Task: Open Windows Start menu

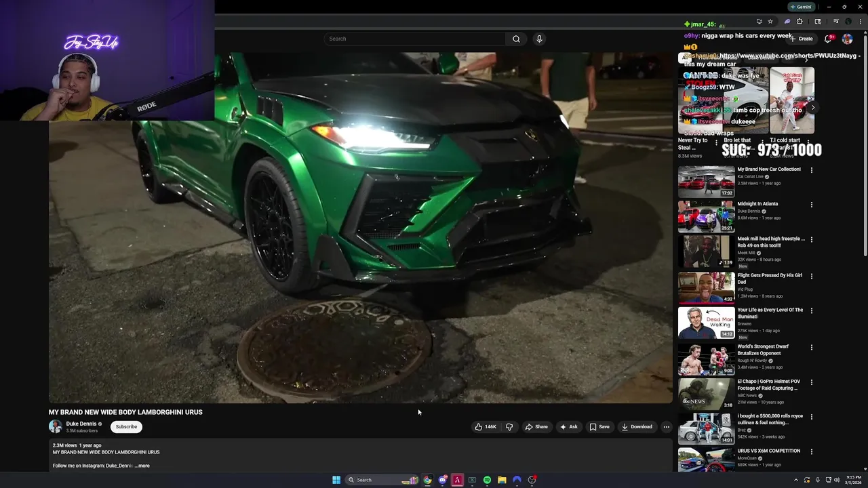Action: [336, 480]
